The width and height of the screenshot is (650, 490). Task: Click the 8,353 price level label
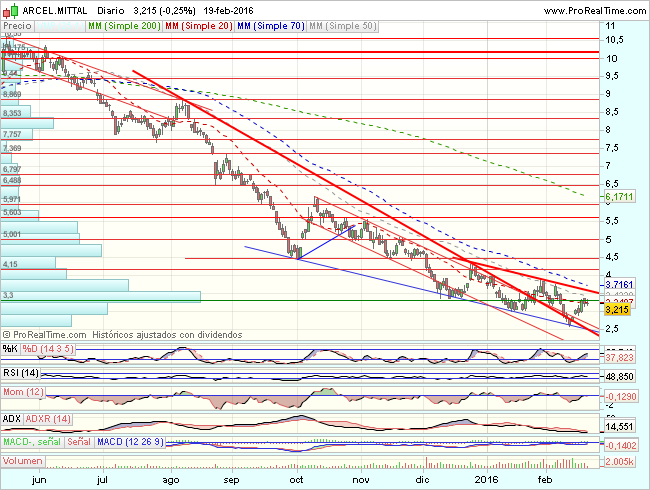[x=12, y=113]
